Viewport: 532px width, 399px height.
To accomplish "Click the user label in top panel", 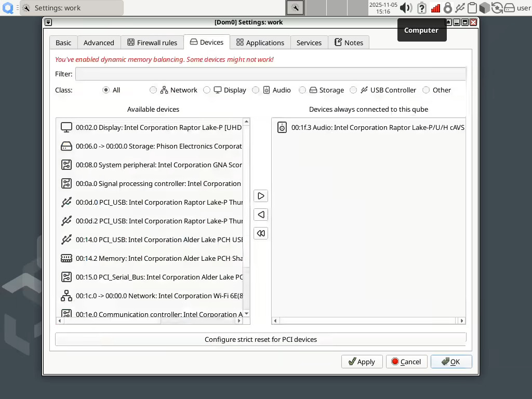I will (x=524, y=8).
